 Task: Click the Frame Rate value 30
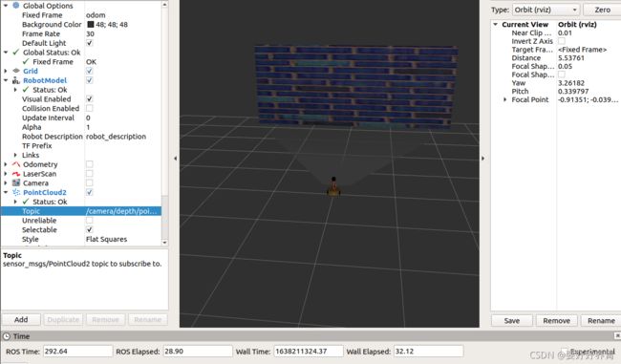[x=91, y=34]
